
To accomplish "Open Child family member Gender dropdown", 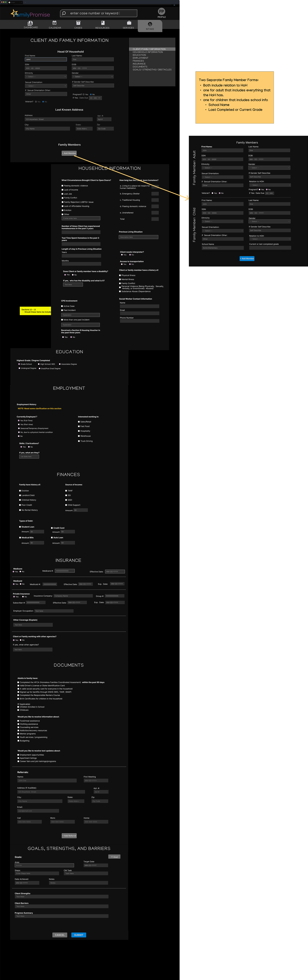I will click(269, 221).
